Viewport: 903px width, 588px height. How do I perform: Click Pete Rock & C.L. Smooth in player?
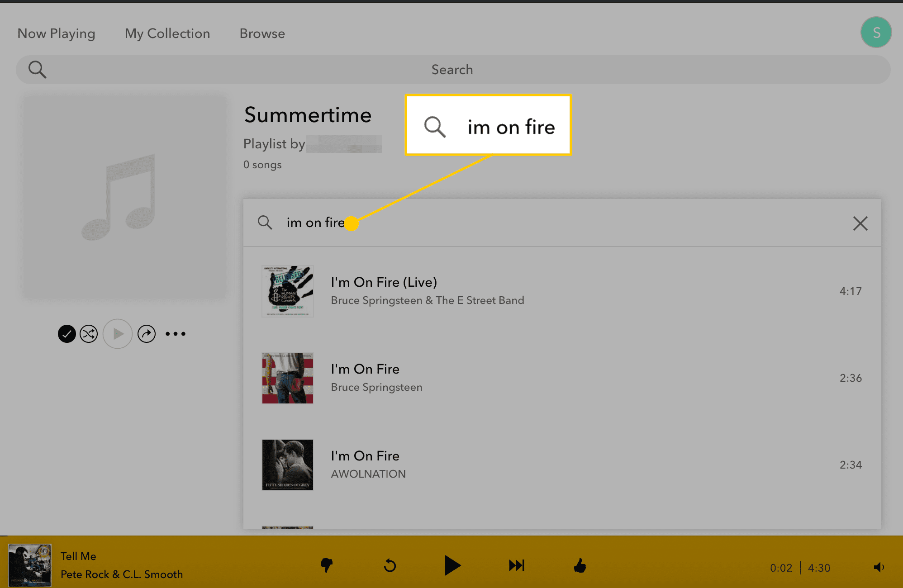pyautogui.click(x=122, y=574)
